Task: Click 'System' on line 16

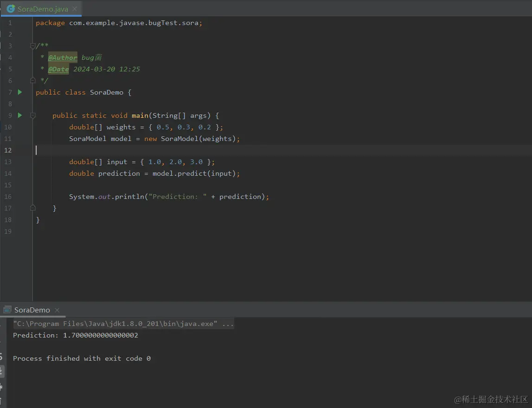Action: pyautogui.click(x=82, y=197)
